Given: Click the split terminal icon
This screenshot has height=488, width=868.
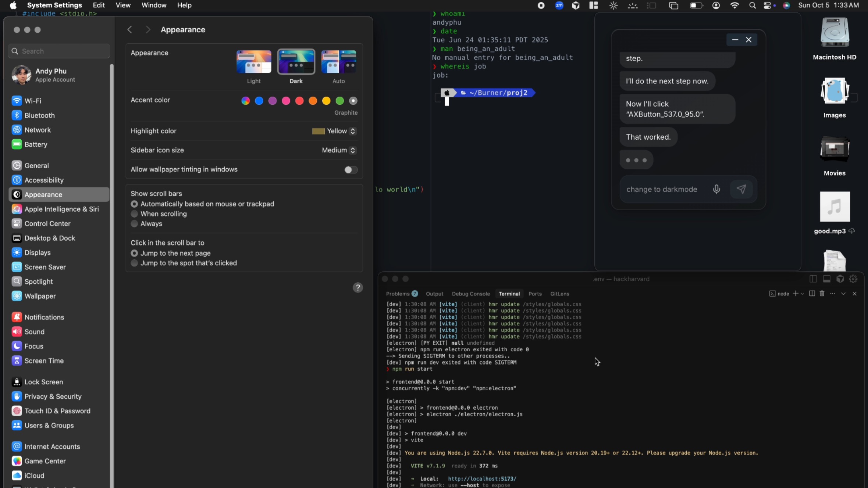Looking at the screenshot, I should [812, 294].
